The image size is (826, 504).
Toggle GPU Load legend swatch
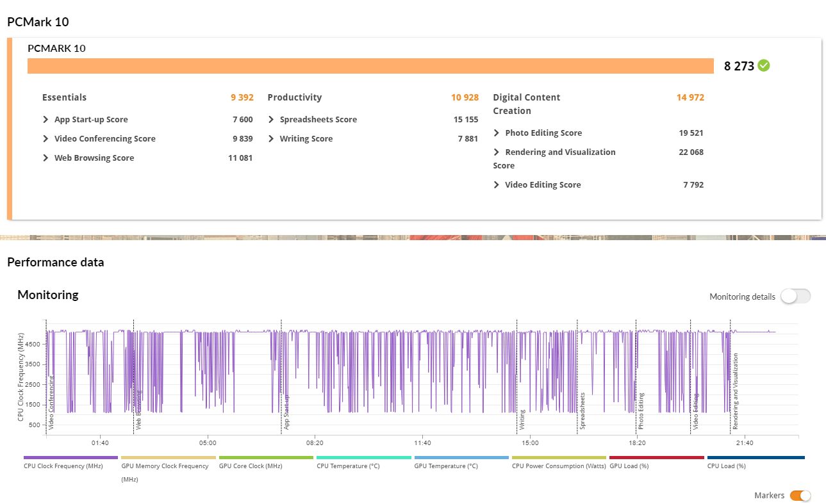point(657,458)
